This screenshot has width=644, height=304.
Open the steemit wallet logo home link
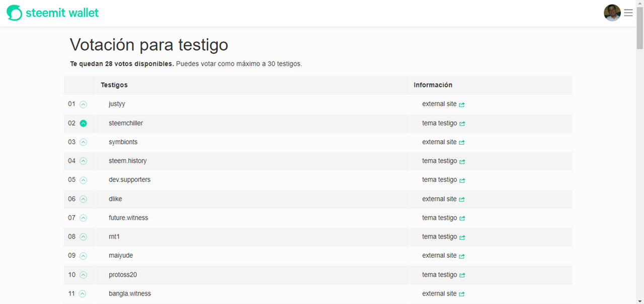53,13
